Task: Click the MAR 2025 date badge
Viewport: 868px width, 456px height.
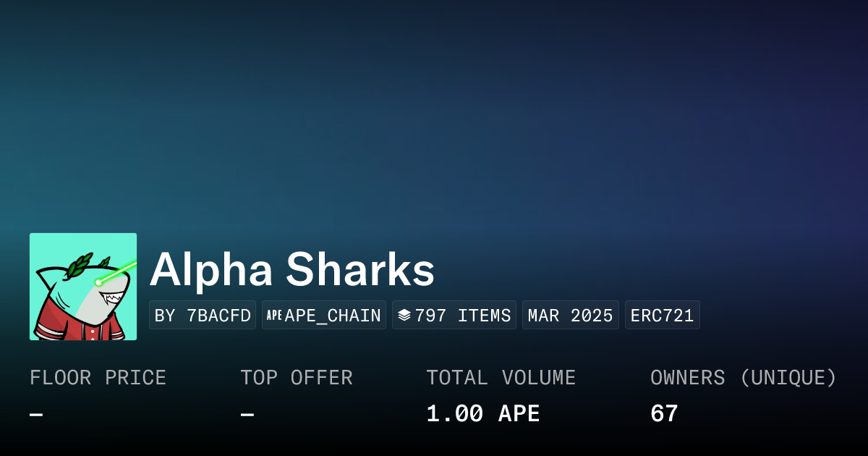Action: click(x=570, y=316)
